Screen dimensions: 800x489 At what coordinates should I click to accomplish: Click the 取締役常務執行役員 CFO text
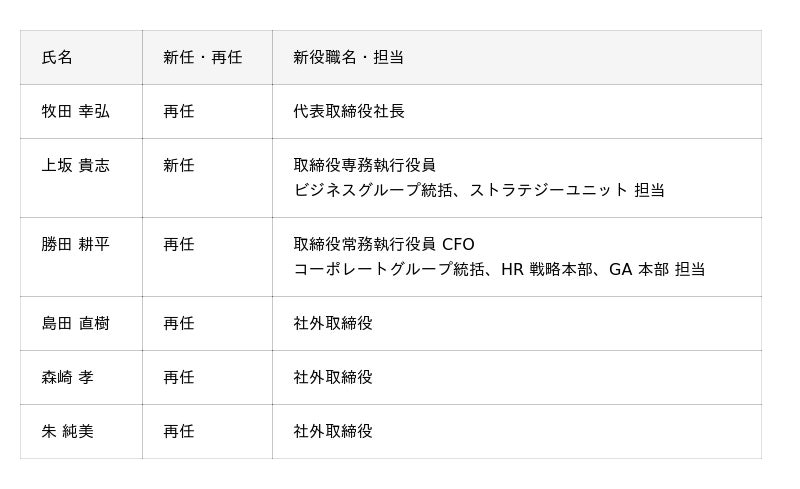pos(384,245)
